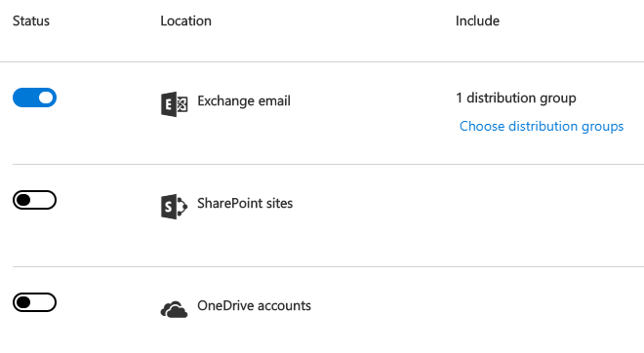Select the SharePoint sites label

click(245, 203)
